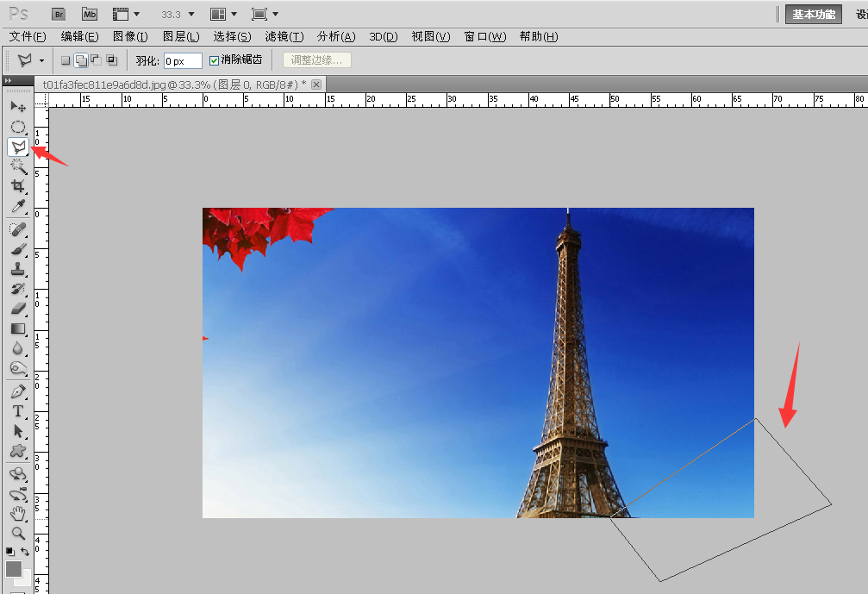The width and height of the screenshot is (868, 594).
Task: Open the 图层(L) menu
Action: [x=180, y=36]
